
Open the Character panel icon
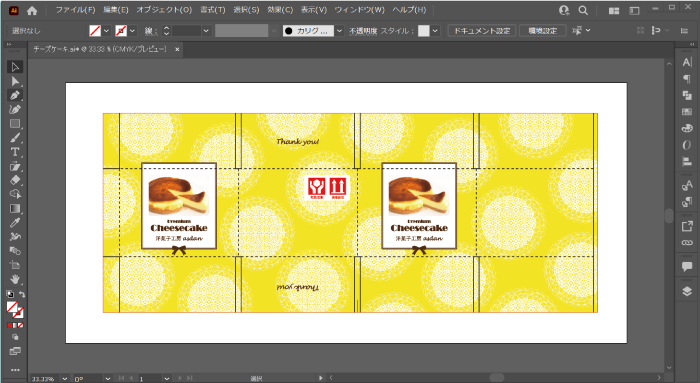point(687,62)
